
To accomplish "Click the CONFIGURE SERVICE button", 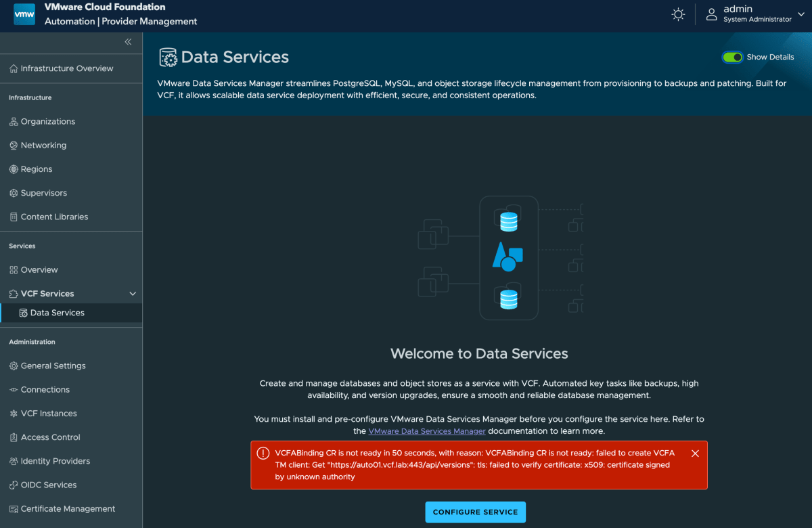I will point(475,512).
